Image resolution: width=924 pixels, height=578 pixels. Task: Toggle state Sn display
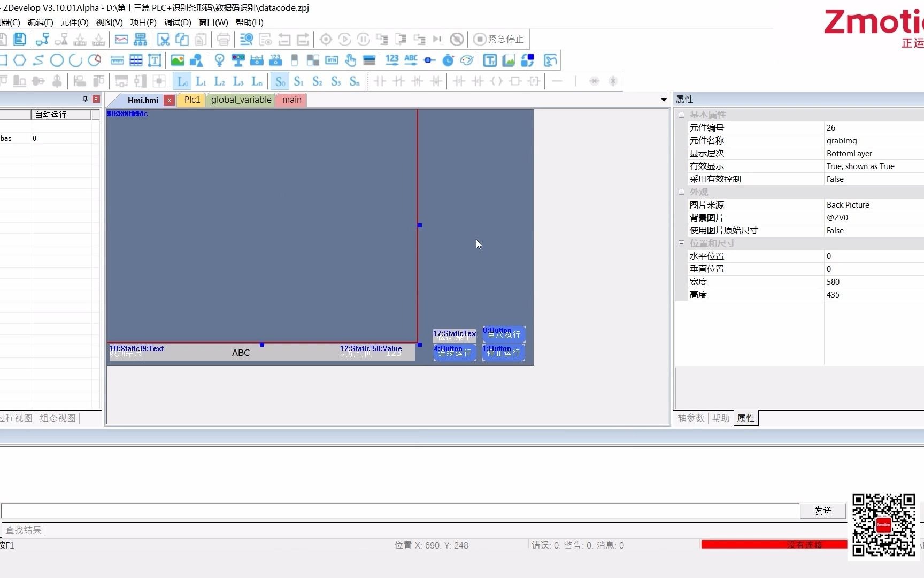coord(355,81)
